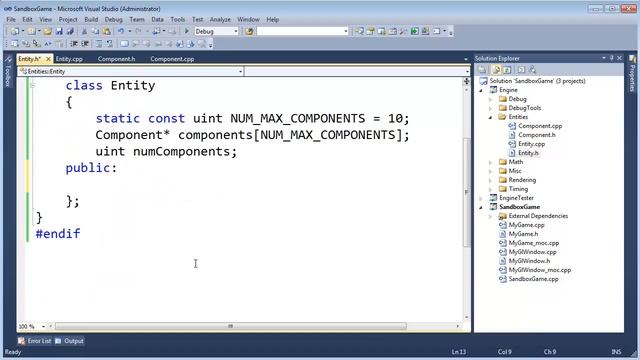Viewport: 640px width, 360px height.
Task: Close the Entity.h tab
Action: coord(48,59)
